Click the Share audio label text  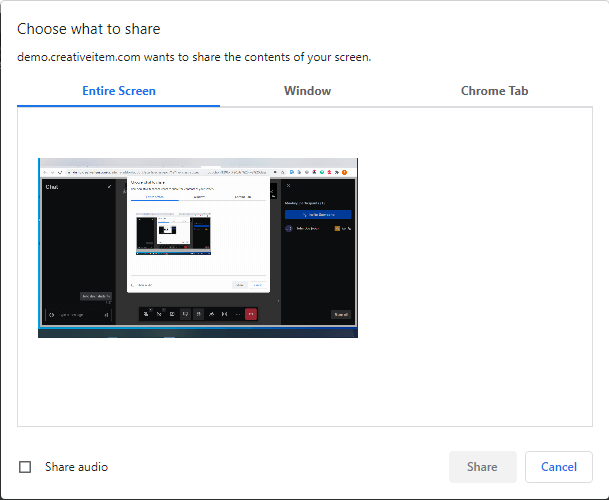[76, 467]
